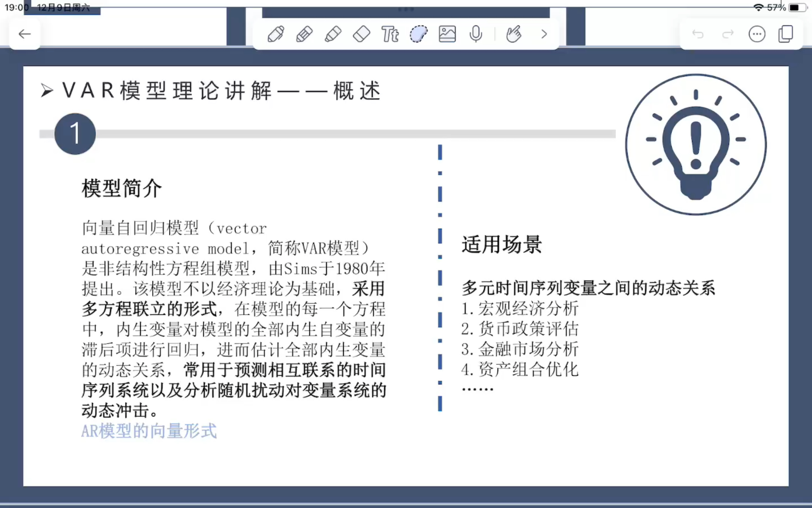Tap the list item 4.资产组合优化
Image resolution: width=812 pixels, height=508 pixels.
pos(520,369)
